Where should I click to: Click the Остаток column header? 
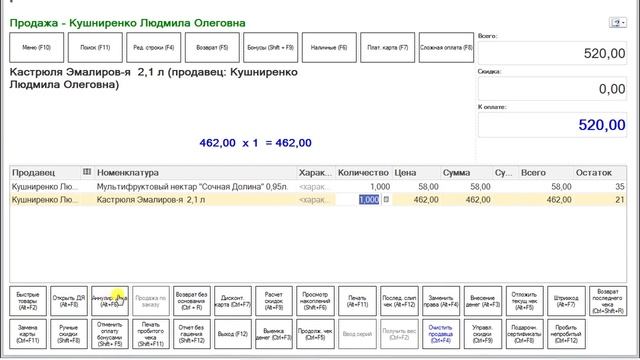coord(600,173)
